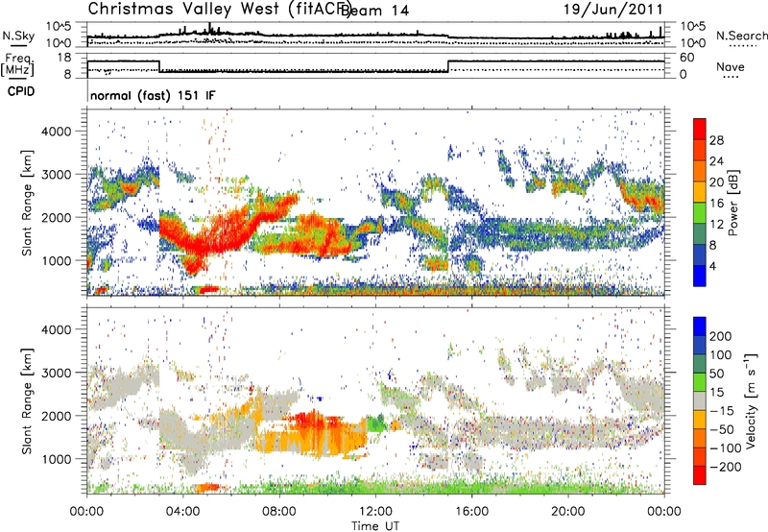The image size is (768, 532).
Task: Click the 'Time UT' axis title
Action: pyautogui.click(x=375, y=526)
